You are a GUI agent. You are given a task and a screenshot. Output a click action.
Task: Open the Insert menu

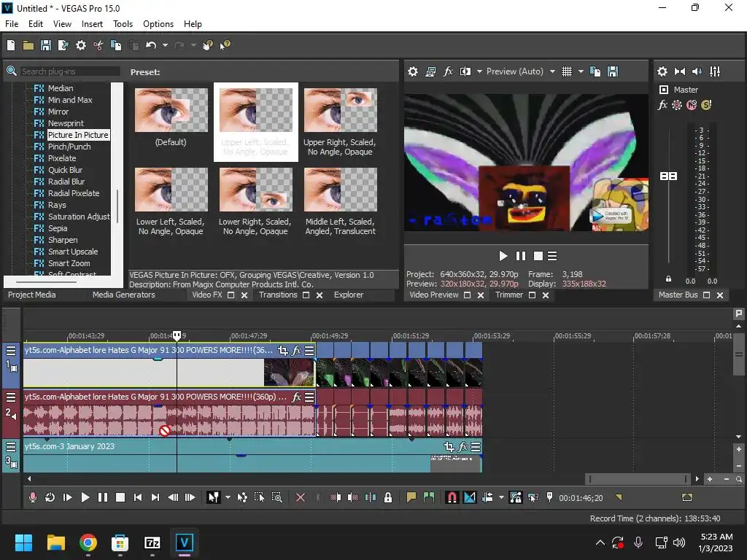92,24
